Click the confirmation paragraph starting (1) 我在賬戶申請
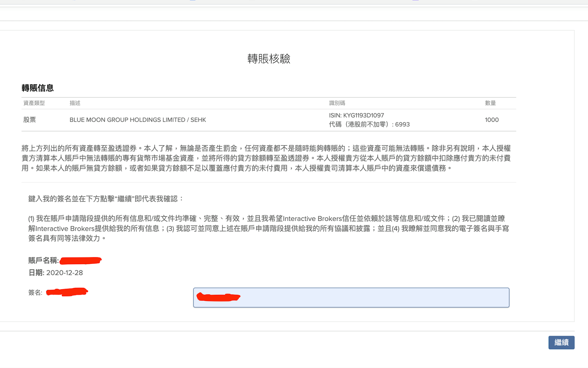588x368 pixels. 269,228
